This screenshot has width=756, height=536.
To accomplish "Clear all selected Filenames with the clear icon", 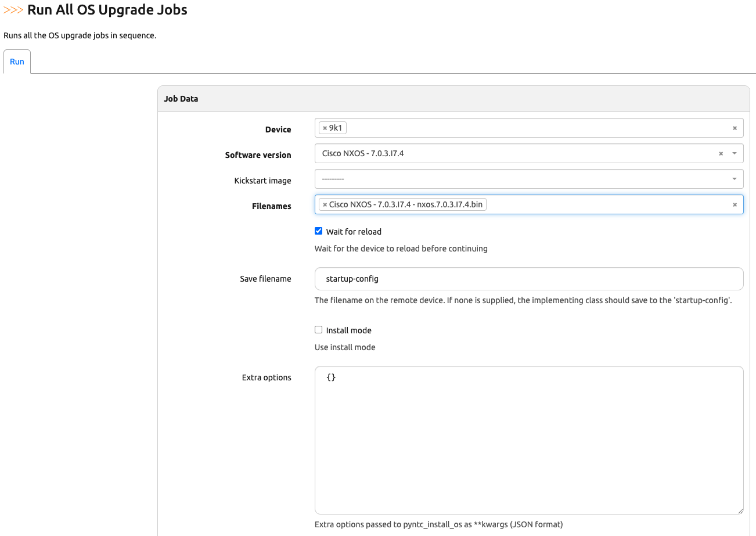I will (x=735, y=204).
